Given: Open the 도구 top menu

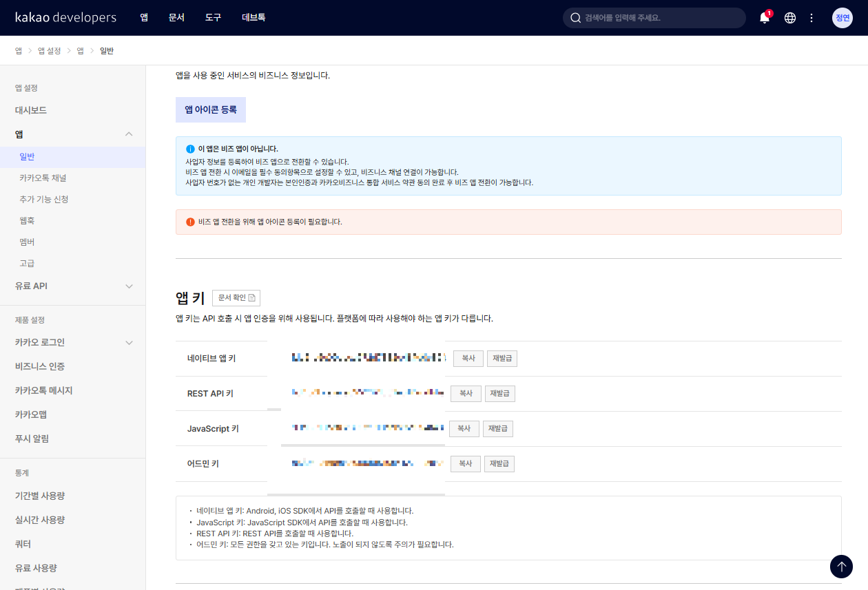Looking at the screenshot, I should [x=213, y=18].
